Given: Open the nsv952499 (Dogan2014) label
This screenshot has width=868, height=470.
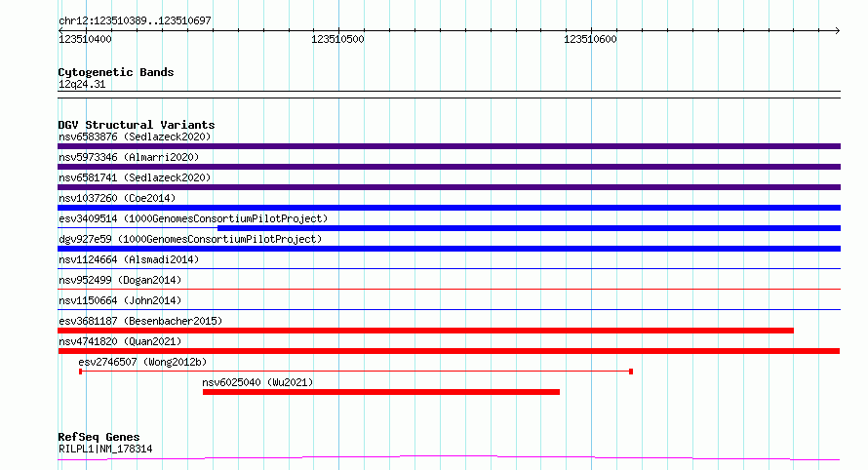Looking at the screenshot, I should (120, 280).
